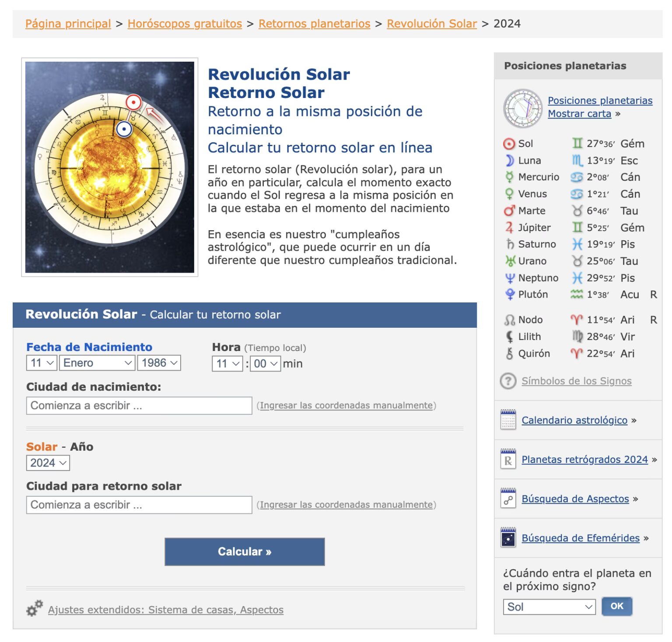Click the red Sun symbol icon
This screenshot has height=642, width=672.
(509, 144)
